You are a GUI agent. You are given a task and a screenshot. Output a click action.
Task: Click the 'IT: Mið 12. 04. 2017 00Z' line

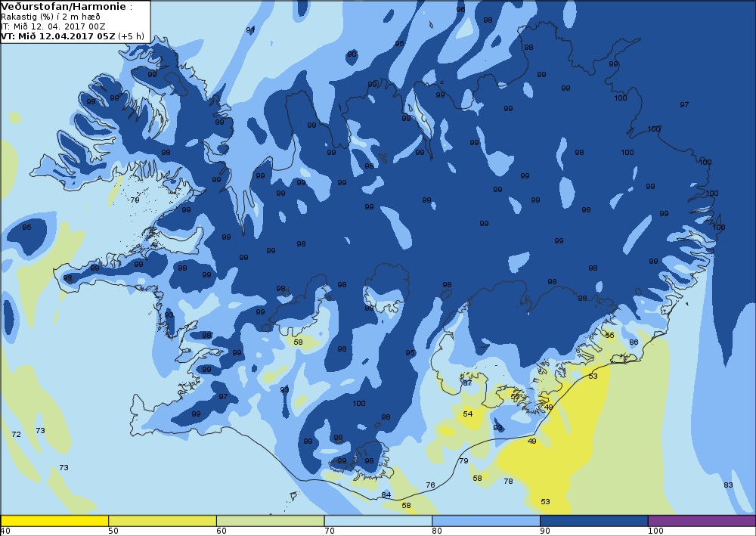click(54, 26)
